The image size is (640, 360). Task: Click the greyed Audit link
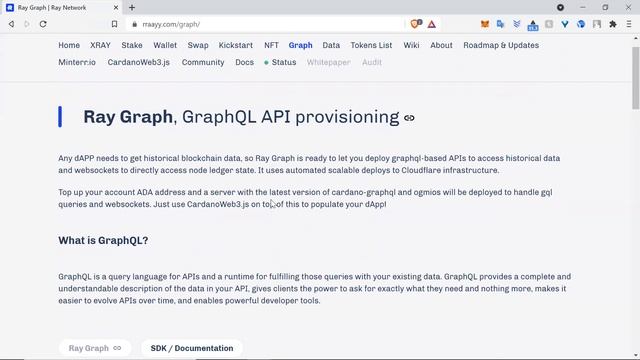point(372,62)
